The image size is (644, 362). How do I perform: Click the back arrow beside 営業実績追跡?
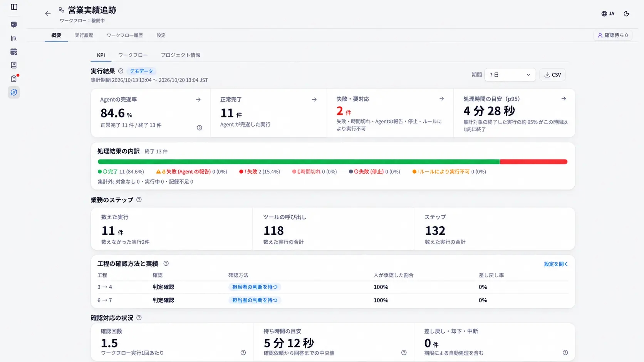point(48,14)
